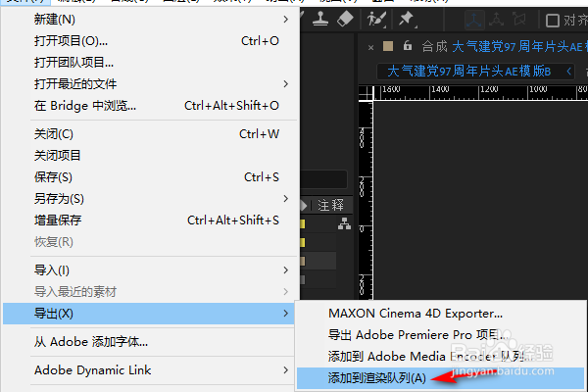Select MAXON Cinema 4D Exporter... option
Viewport: 588px width, 392px height.
[440, 314]
